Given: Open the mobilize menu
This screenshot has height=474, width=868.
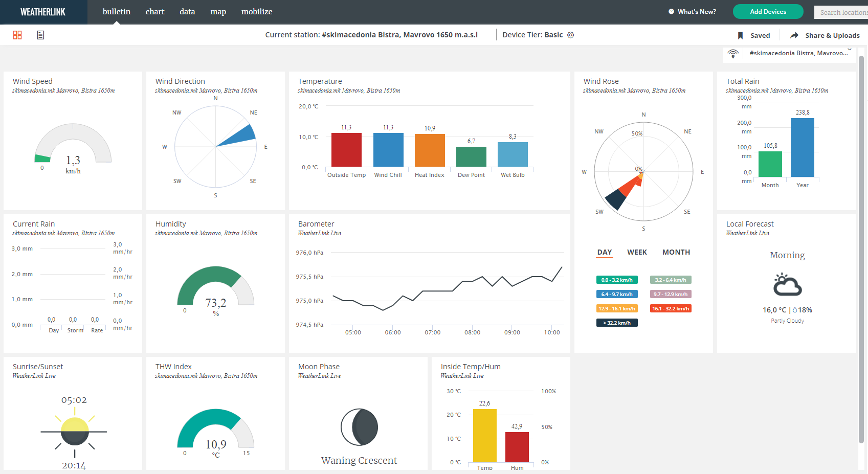Looking at the screenshot, I should [257, 12].
